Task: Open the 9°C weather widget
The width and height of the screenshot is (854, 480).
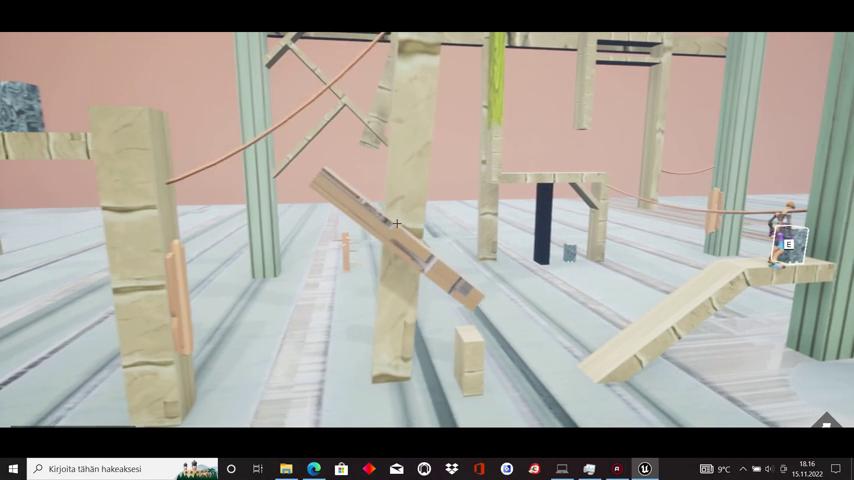Action: (x=715, y=468)
